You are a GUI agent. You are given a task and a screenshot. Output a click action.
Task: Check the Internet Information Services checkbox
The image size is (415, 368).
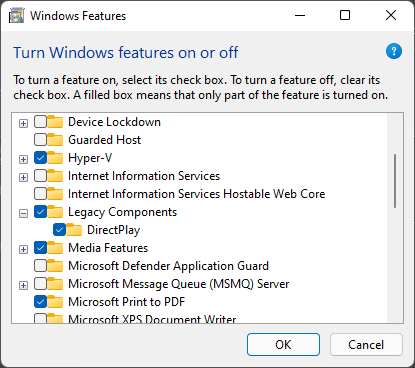(x=40, y=176)
